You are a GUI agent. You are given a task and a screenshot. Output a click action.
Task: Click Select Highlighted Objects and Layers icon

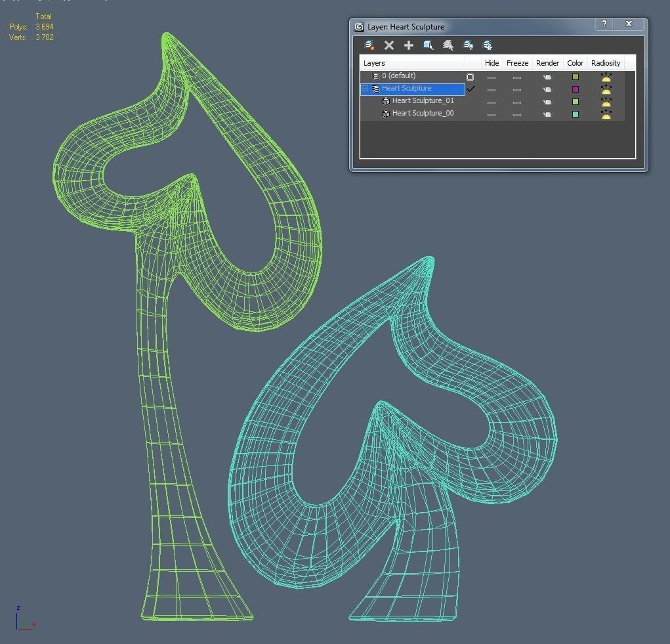coord(428,45)
